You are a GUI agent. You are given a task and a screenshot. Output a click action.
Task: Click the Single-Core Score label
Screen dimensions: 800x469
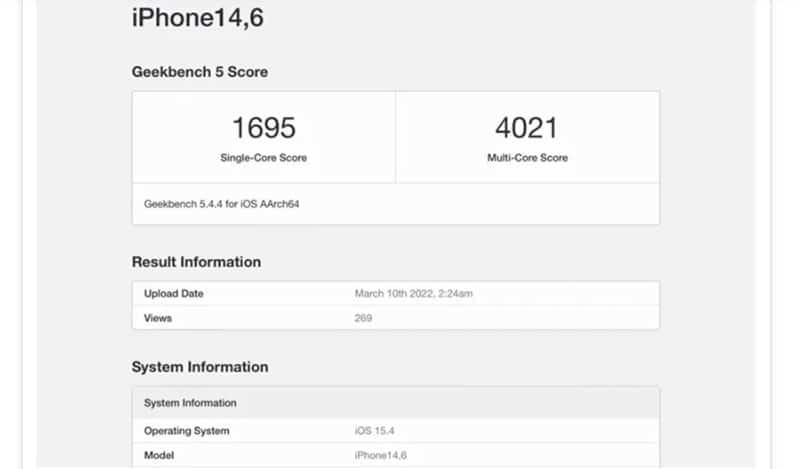[264, 158]
